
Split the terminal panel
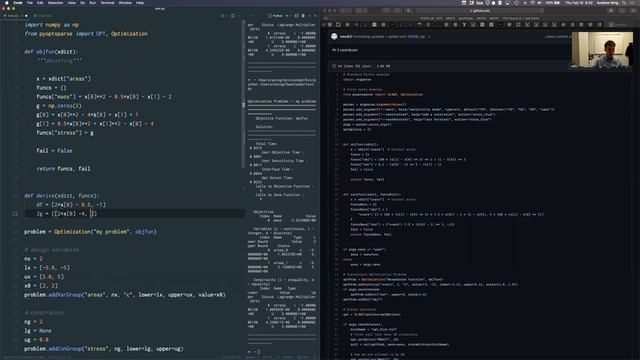pyautogui.click(x=297, y=16)
